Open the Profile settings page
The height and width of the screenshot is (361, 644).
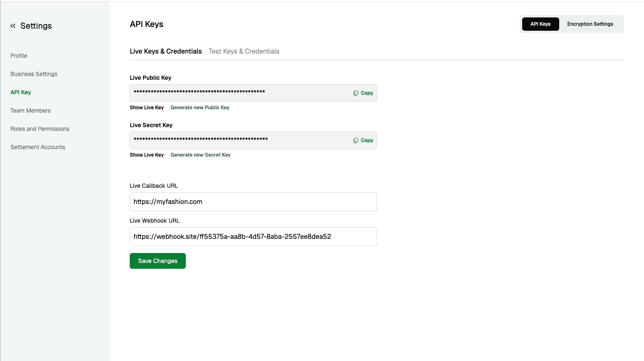click(x=19, y=55)
